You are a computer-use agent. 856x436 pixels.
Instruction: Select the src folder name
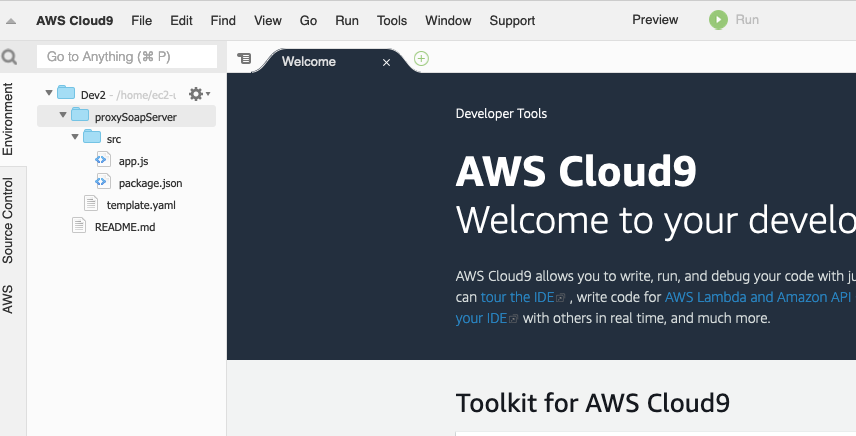[x=114, y=139]
